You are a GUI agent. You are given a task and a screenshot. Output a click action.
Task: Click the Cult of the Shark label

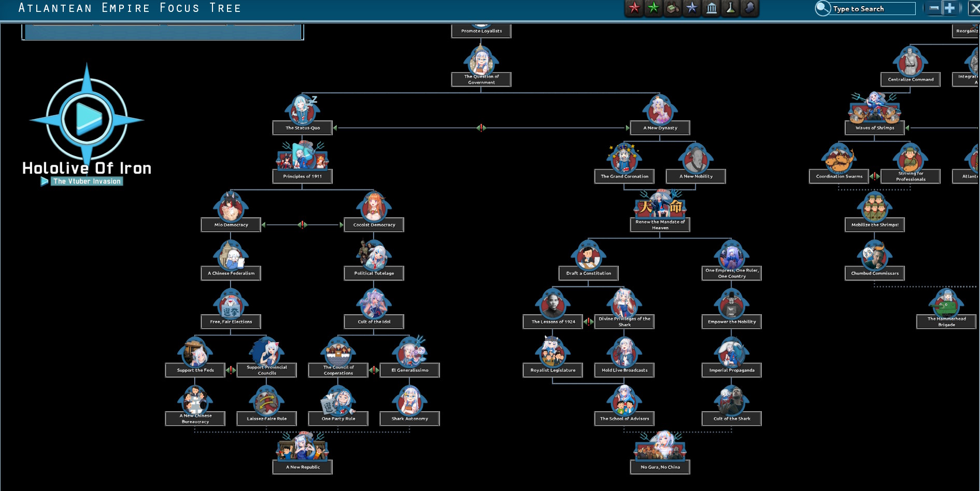731,418
